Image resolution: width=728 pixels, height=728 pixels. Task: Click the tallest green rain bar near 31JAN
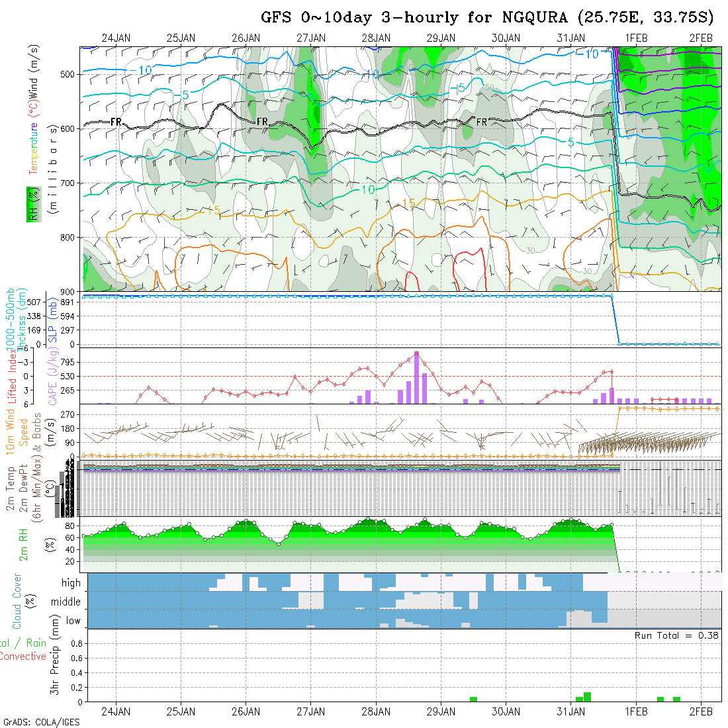tap(587, 697)
